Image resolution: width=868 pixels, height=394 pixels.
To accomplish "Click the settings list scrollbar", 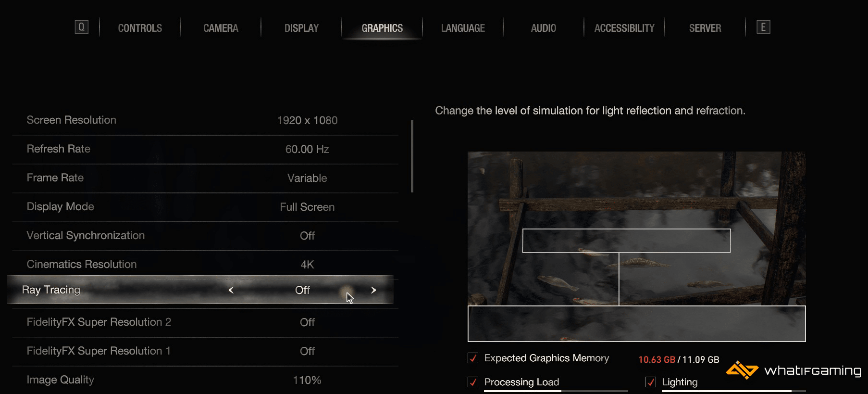I will pyautogui.click(x=412, y=156).
